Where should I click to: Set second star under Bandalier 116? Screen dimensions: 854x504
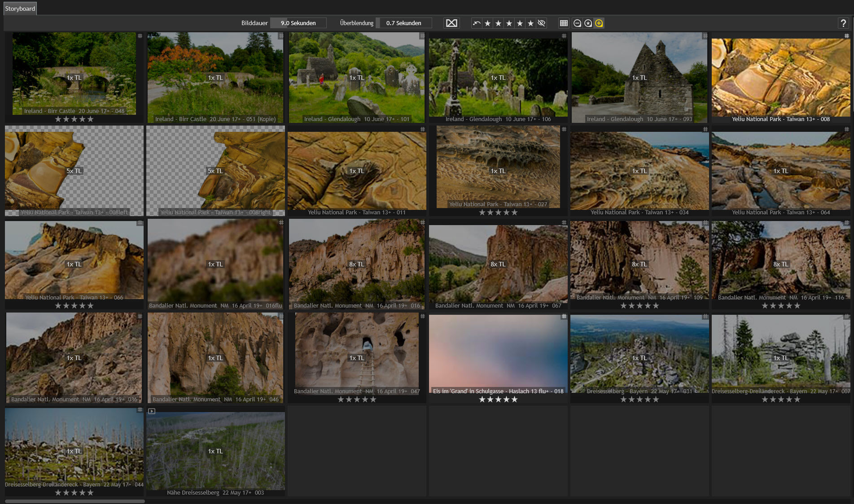773,306
